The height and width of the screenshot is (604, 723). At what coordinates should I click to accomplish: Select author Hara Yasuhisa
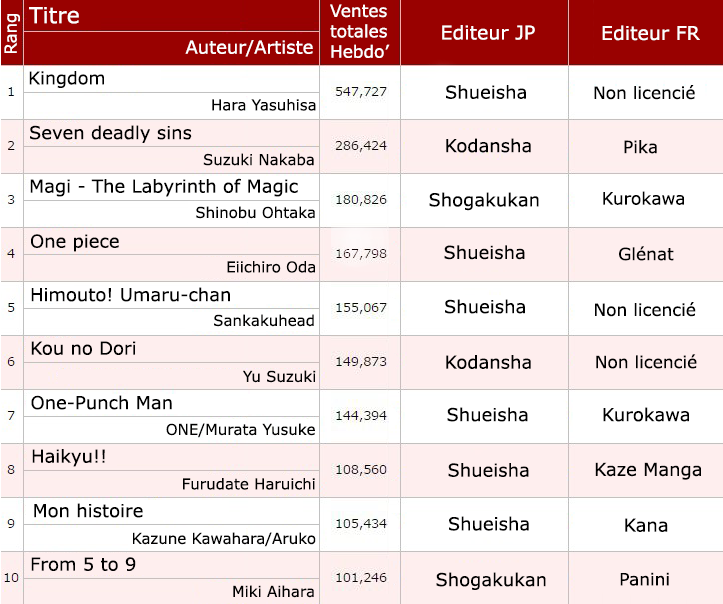[x=263, y=105]
